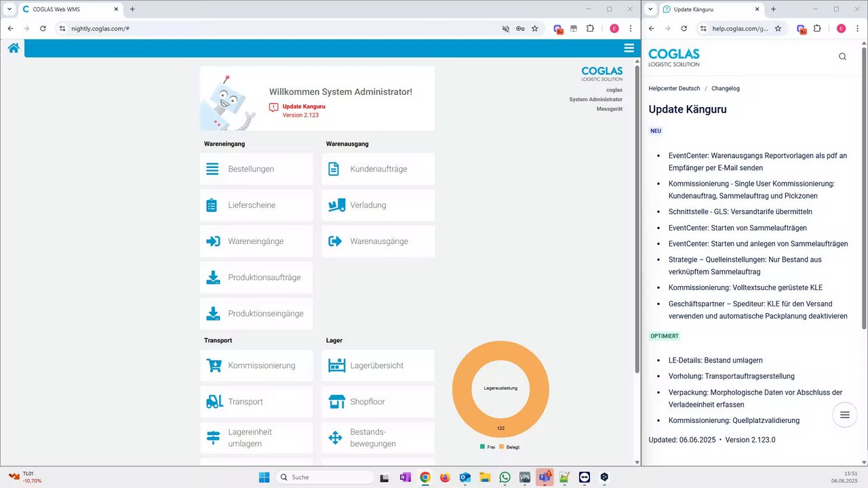
Task: Toggle the Frei legend entry
Action: coord(488,447)
